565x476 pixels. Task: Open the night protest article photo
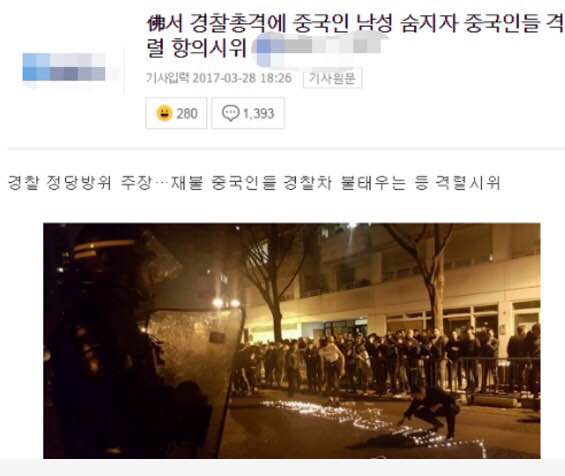point(292,341)
